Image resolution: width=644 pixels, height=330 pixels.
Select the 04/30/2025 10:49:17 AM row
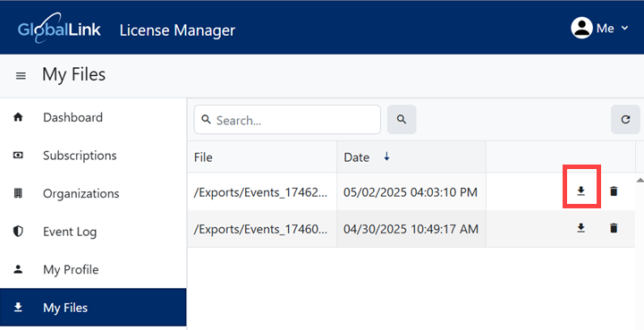(411, 229)
